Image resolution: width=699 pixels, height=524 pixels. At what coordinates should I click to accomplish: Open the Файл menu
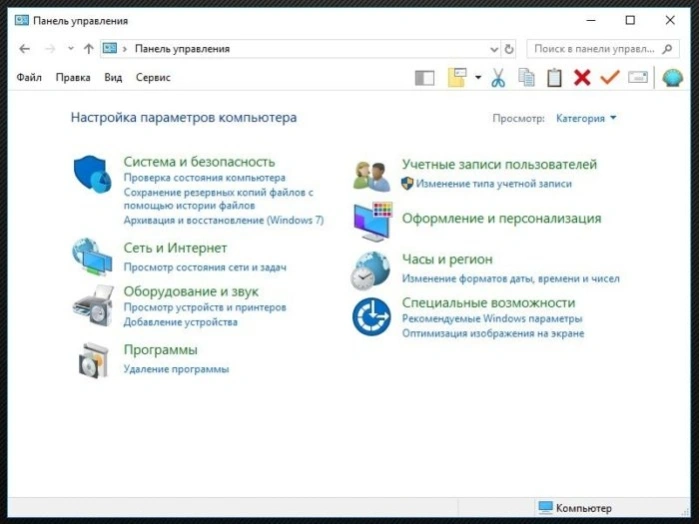click(29, 78)
